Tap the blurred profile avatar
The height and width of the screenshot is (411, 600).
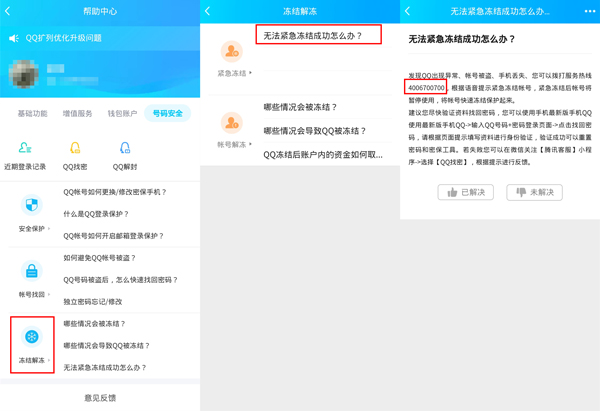pyautogui.click(x=24, y=74)
